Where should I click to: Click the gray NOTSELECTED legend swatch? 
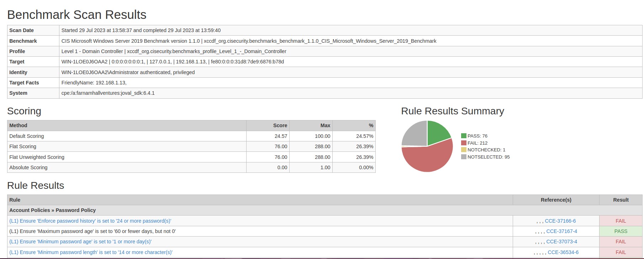tap(464, 157)
